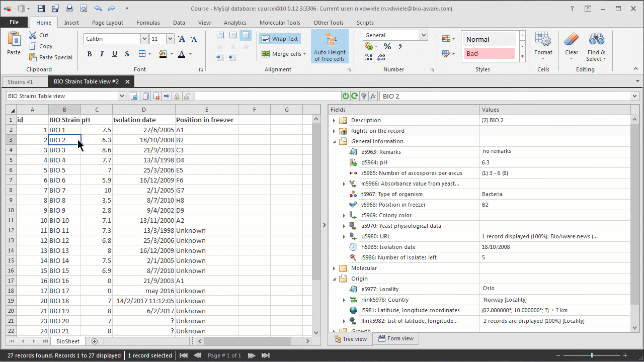Open the Molecular Tools ribbon tab
This screenshot has height=362, width=644.
click(280, 23)
